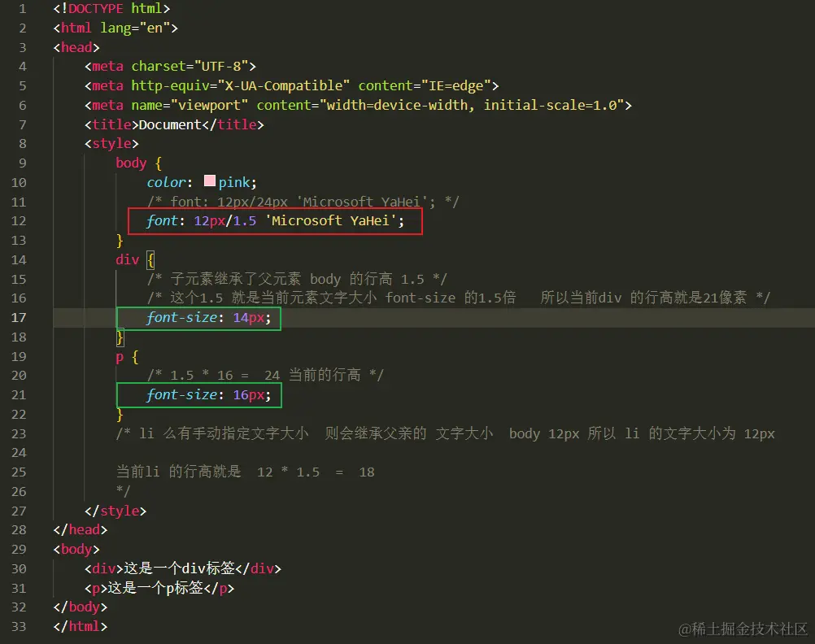Click the <p> tag on line 31
The width and height of the screenshot is (815, 644).
(97, 588)
